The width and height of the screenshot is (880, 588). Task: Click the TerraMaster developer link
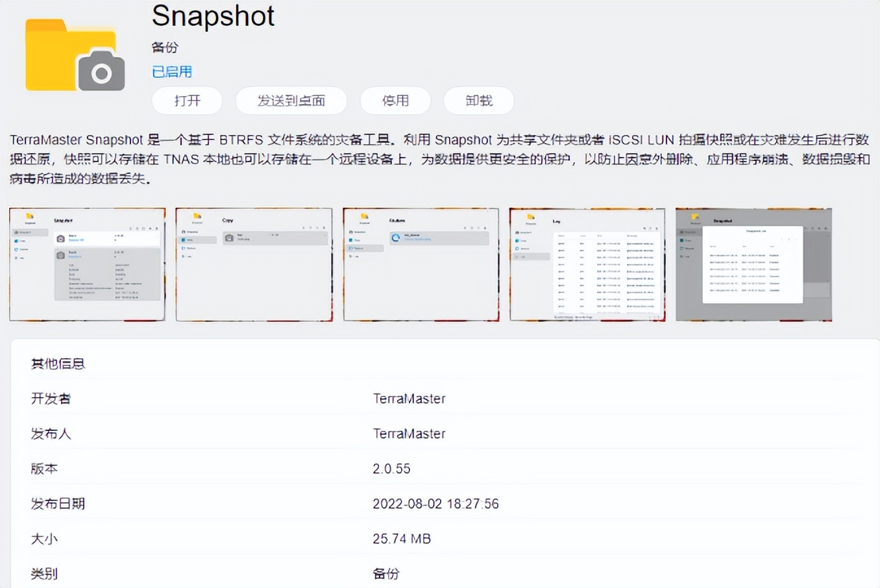[x=409, y=398]
